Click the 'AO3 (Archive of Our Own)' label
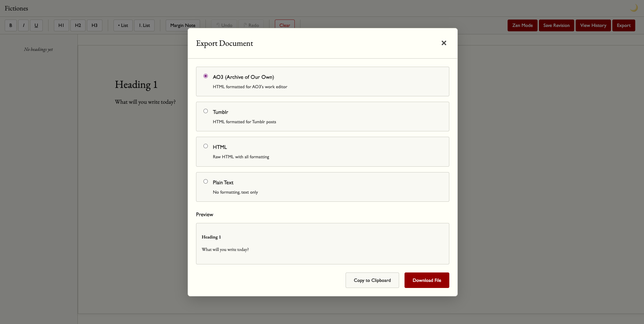The image size is (644, 324). (244, 77)
